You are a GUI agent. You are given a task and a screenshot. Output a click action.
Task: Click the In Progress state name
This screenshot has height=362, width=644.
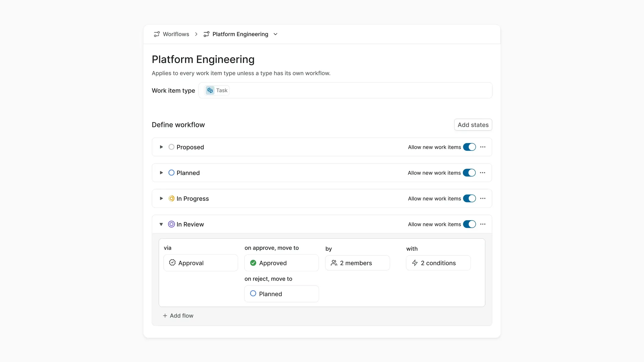(193, 198)
